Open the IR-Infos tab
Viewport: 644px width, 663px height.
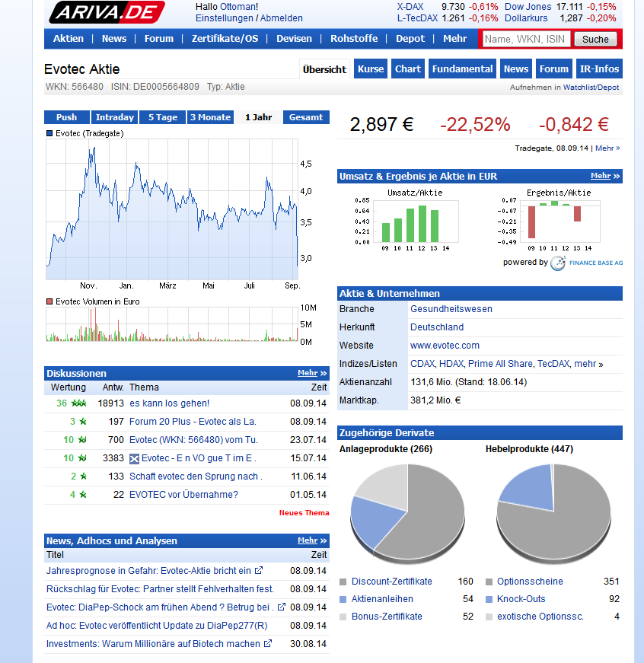pyautogui.click(x=600, y=69)
